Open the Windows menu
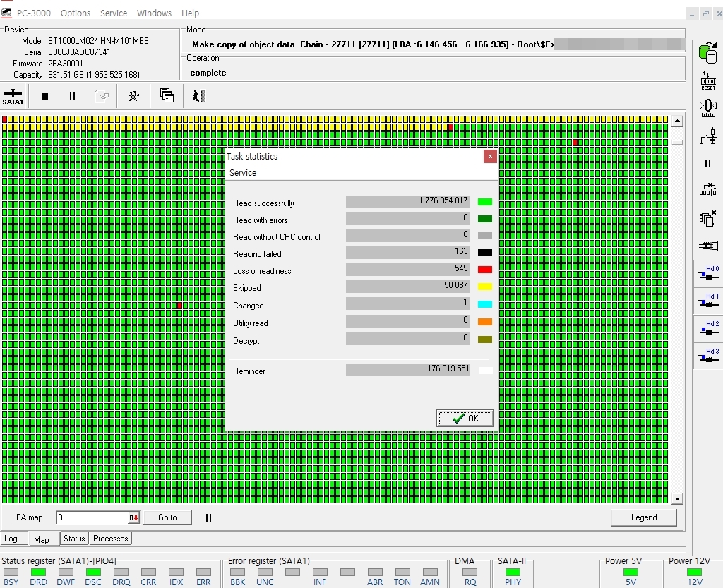 154,13
